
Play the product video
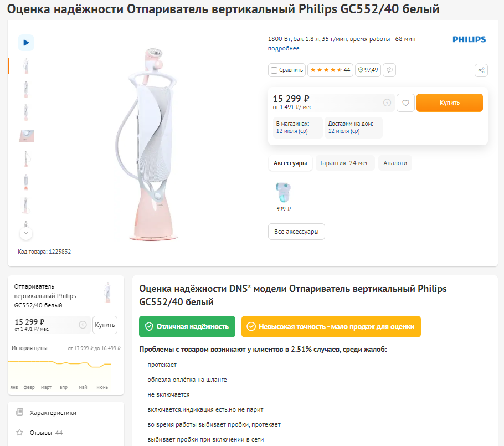pyautogui.click(x=26, y=43)
